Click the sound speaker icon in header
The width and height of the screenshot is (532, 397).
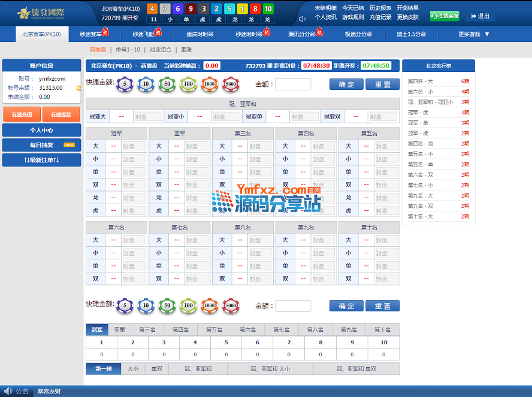point(302,18)
